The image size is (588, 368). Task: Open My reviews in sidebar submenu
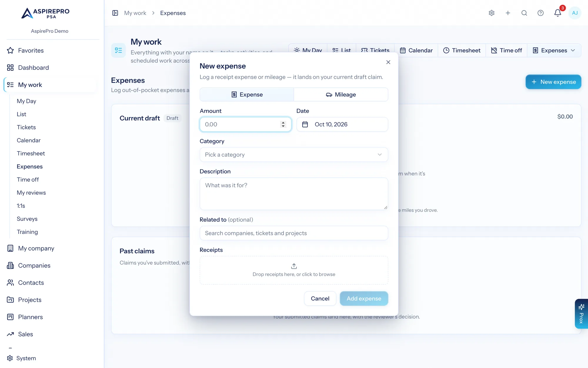click(x=31, y=193)
